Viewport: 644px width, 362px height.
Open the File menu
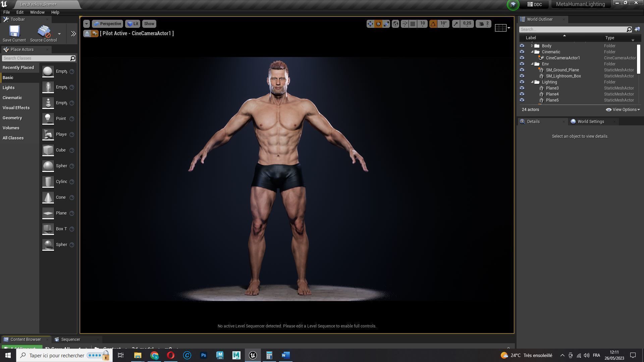(6, 12)
